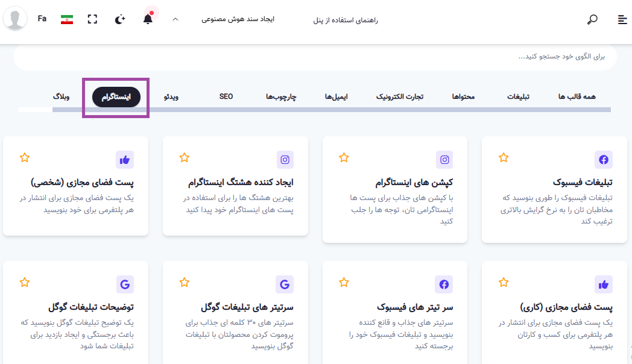Open راهنمای استفاده از پنل link

pos(346,20)
